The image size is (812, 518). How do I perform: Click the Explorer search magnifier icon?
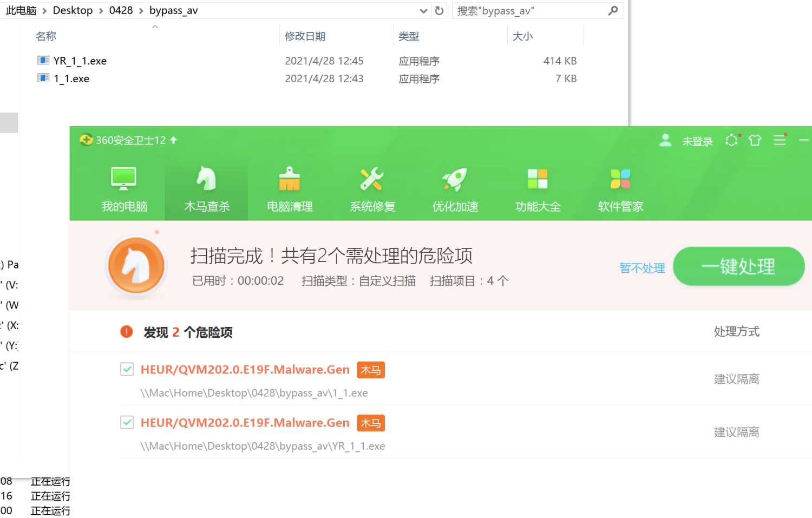pos(613,11)
